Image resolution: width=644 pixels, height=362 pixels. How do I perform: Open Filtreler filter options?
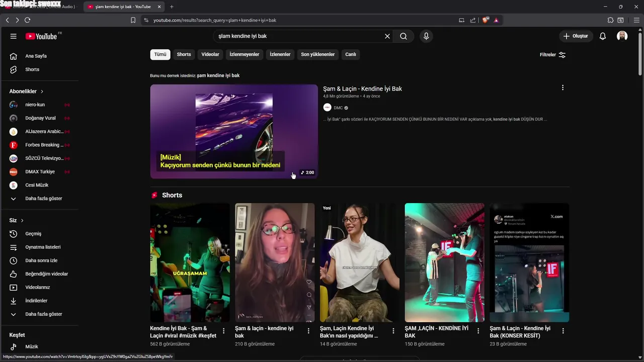(x=552, y=55)
